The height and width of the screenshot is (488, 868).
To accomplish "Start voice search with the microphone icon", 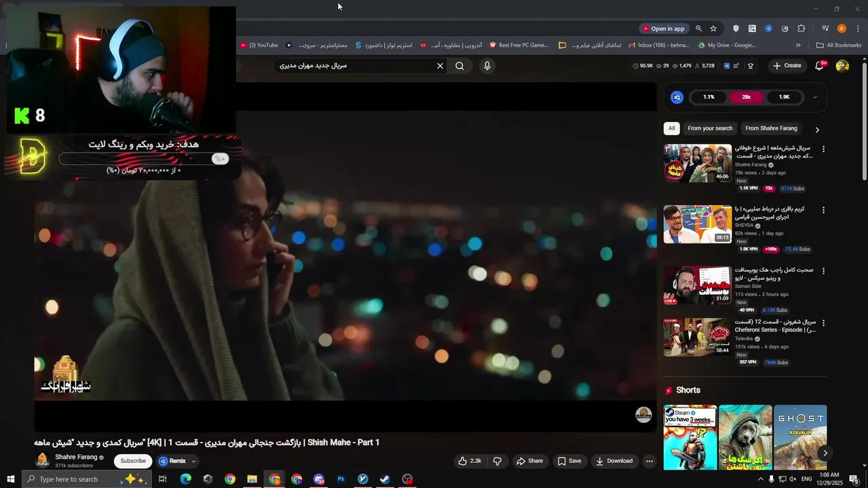I will pos(487,66).
